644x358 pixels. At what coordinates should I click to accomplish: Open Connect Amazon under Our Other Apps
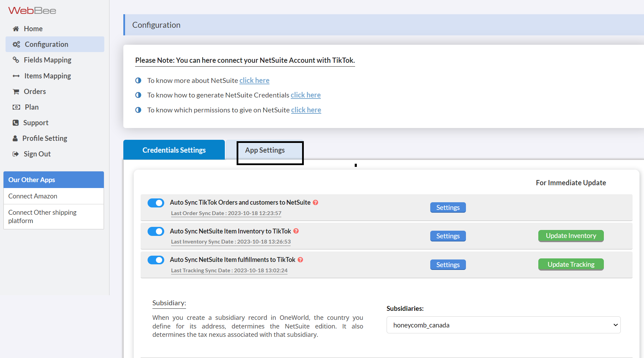pos(33,196)
